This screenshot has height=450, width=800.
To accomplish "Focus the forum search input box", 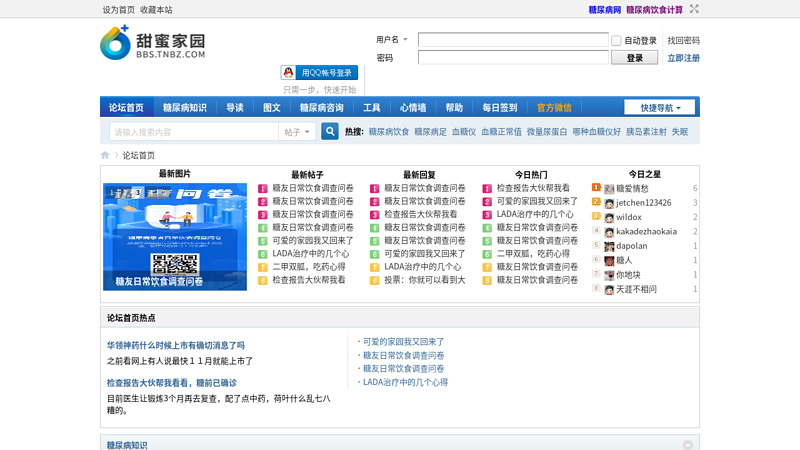I will (x=194, y=132).
